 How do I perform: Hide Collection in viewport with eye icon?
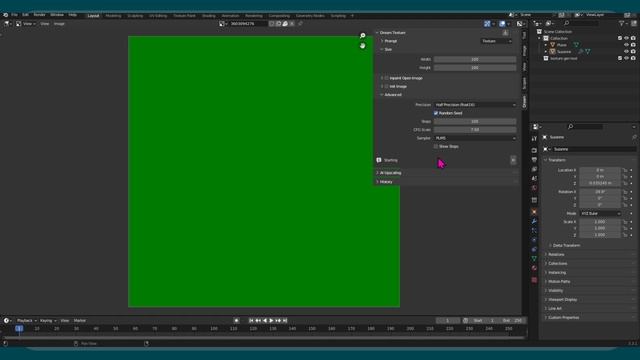[627, 38]
